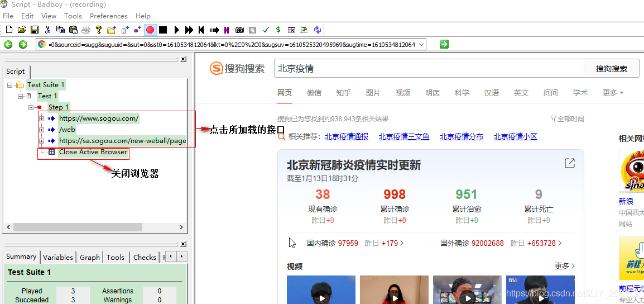Viewport: 644px width, 304px height.
Task: Switch to the Checks tab
Action: [x=145, y=257]
